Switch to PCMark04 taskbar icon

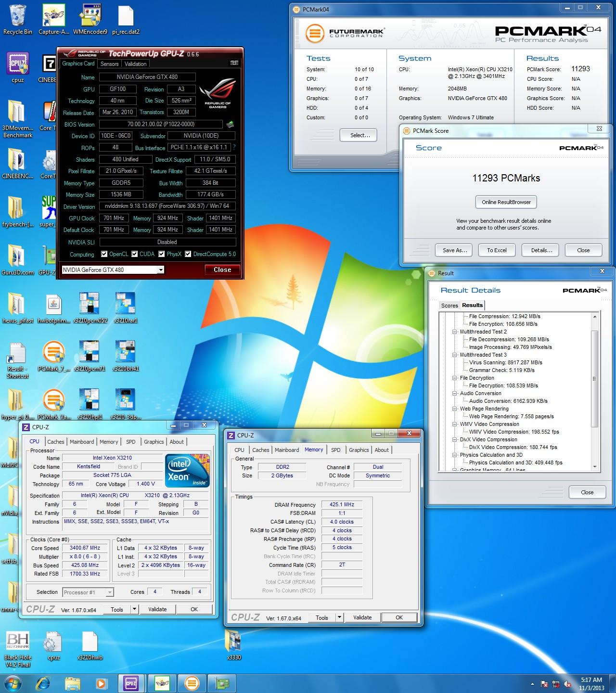[192, 683]
